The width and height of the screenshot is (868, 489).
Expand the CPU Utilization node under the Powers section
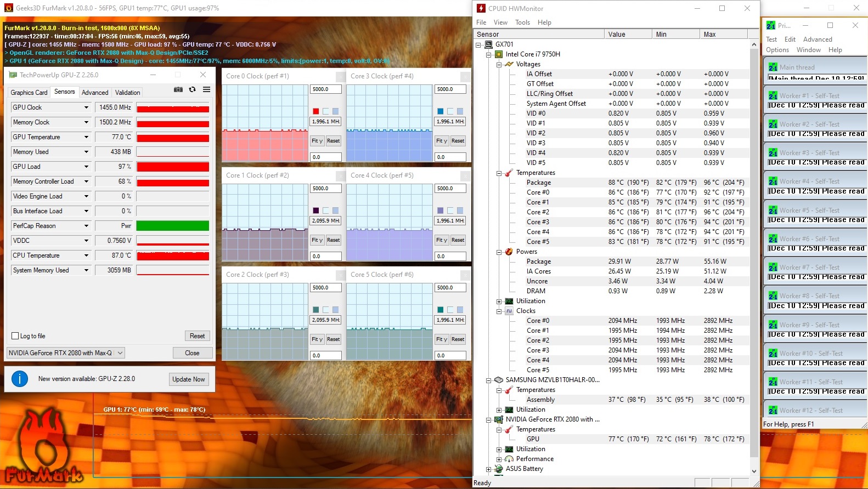click(499, 301)
